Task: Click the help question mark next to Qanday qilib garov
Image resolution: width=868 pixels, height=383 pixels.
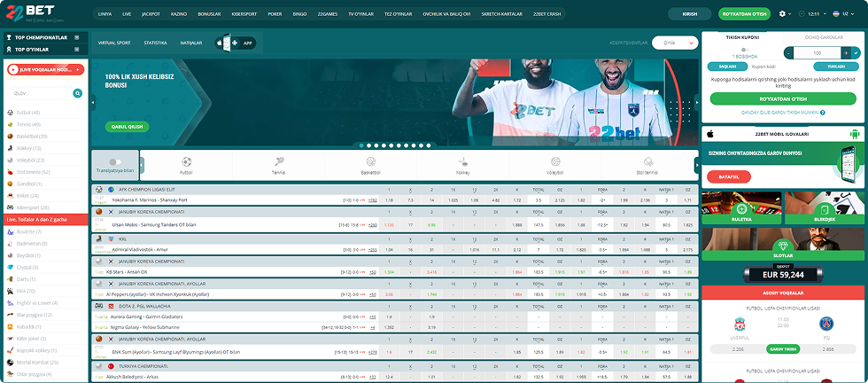Action: tap(823, 113)
